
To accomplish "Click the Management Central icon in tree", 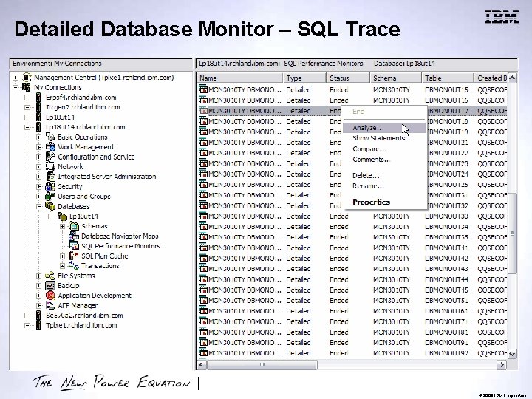I will coord(27,78).
